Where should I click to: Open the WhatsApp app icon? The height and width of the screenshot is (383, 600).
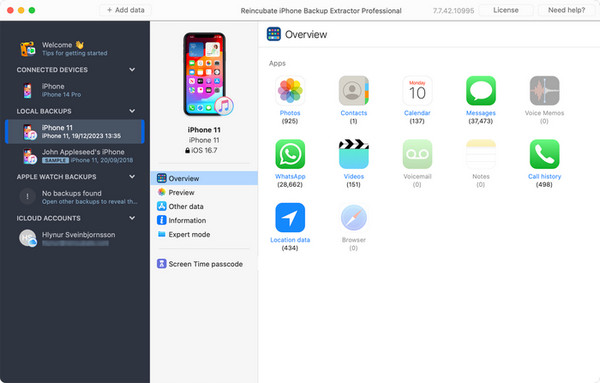tap(290, 154)
